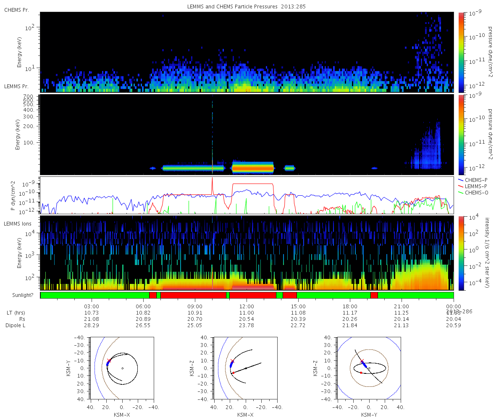Screen dimensions: 504x420
Task: Click the 12:00 time axis tick label
Action: pyautogui.click(x=247, y=306)
